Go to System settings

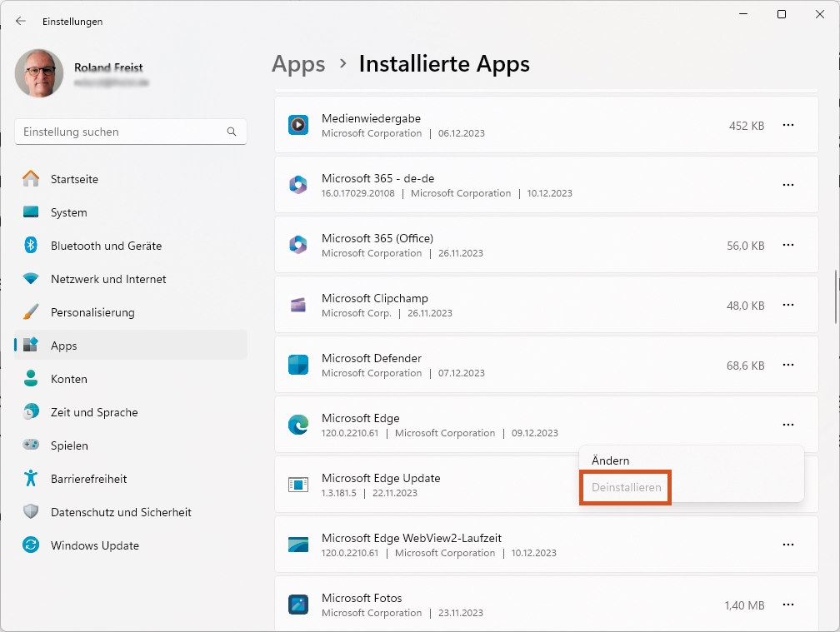pos(131,212)
